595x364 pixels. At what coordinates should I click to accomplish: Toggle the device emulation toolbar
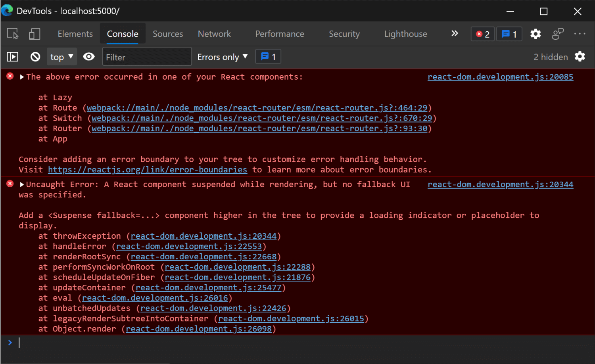pyautogui.click(x=35, y=34)
